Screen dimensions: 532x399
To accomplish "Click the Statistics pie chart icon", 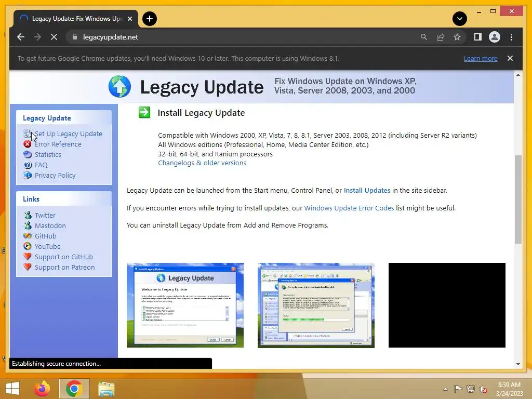I will [x=28, y=154].
